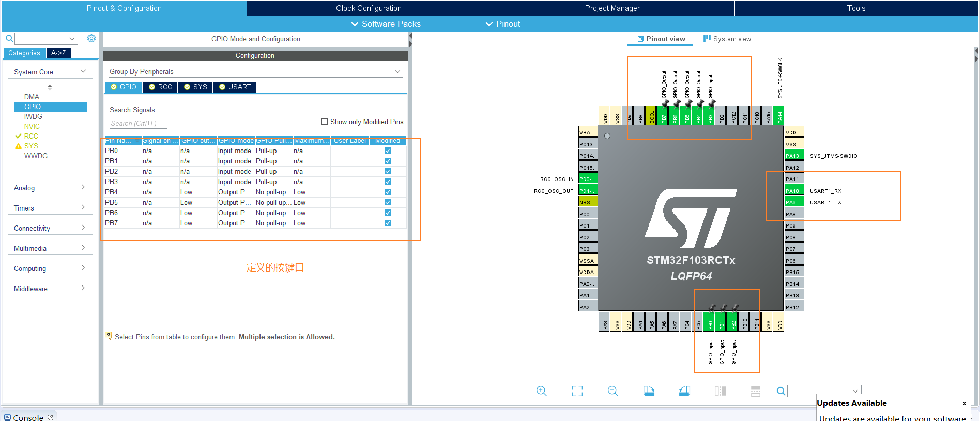Switch to System view
This screenshot has height=421, width=980.
[727, 39]
